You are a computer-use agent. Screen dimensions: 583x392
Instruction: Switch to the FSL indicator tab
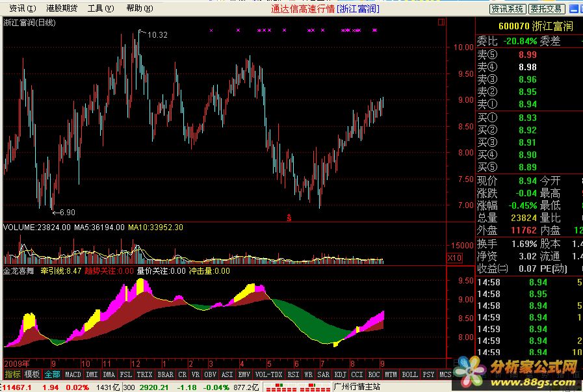pos(125,374)
